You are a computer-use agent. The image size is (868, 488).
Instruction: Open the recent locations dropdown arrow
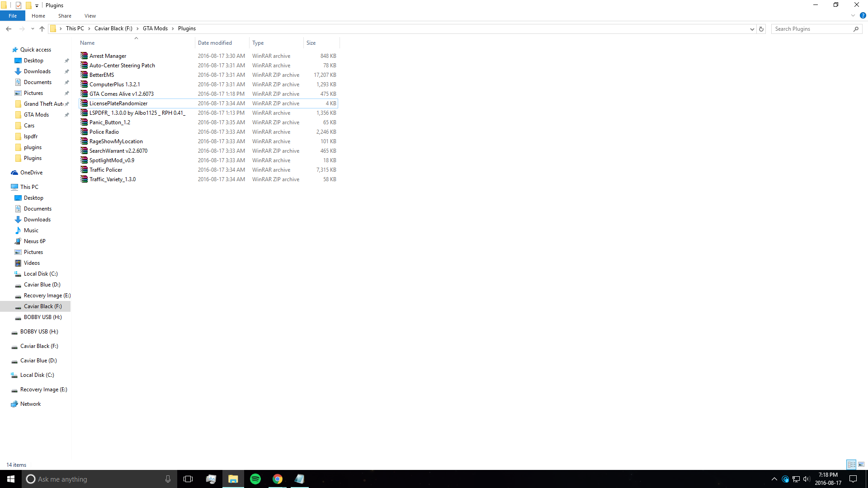[33, 29]
